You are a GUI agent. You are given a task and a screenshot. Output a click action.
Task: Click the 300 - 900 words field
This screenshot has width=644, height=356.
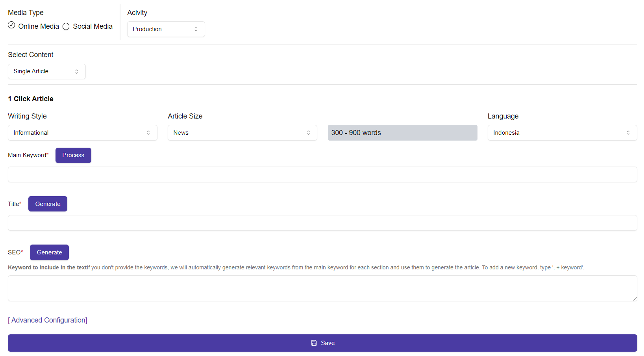pyautogui.click(x=402, y=133)
